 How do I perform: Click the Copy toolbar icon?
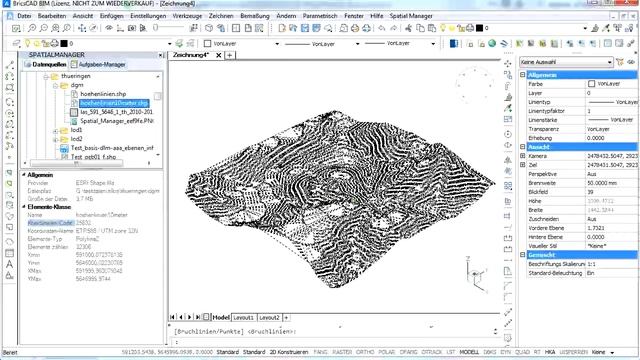pyautogui.click(x=420, y=28)
